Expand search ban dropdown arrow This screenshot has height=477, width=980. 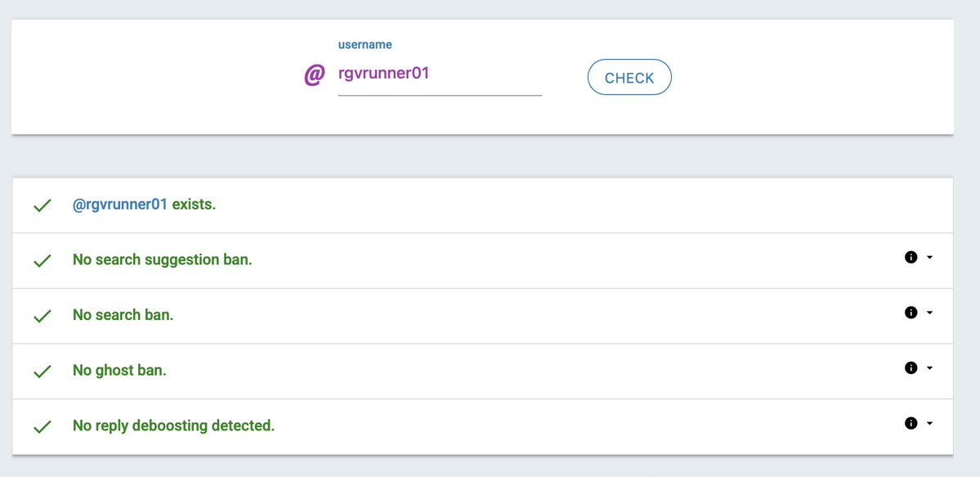click(929, 313)
